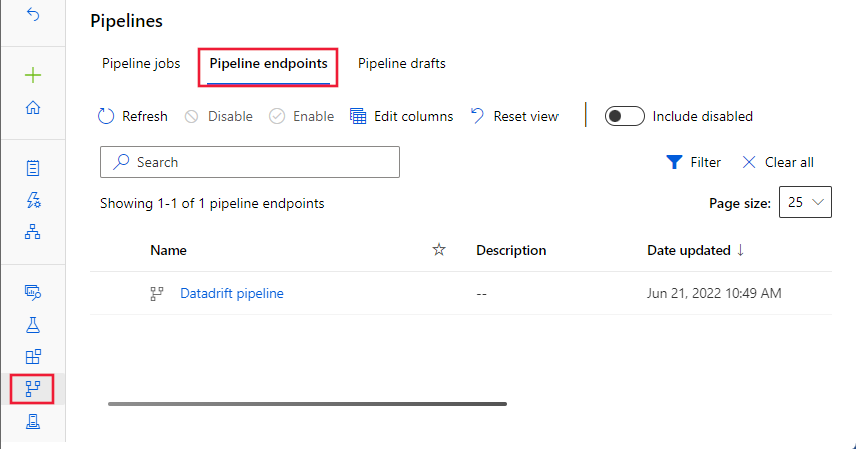Image resolution: width=856 pixels, height=449 pixels.
Task: Go to Home via house icon
Action: point(33,107)
